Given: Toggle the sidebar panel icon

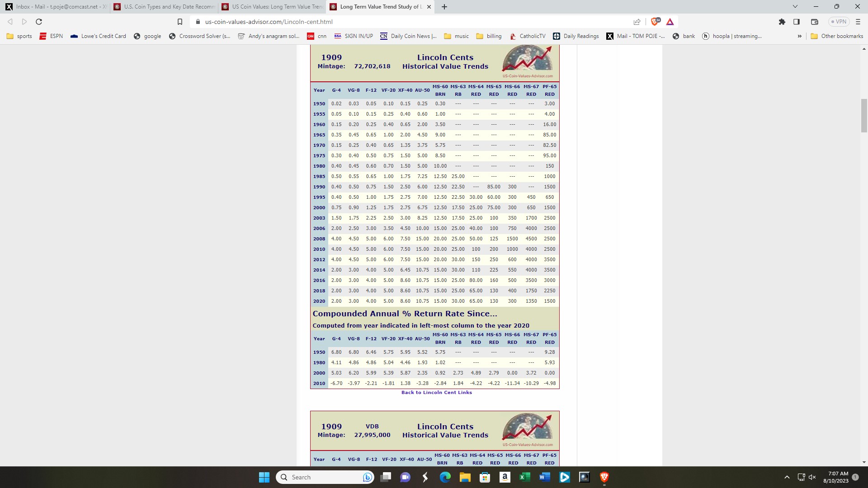Looking at the screenshot, I should 797,22.
